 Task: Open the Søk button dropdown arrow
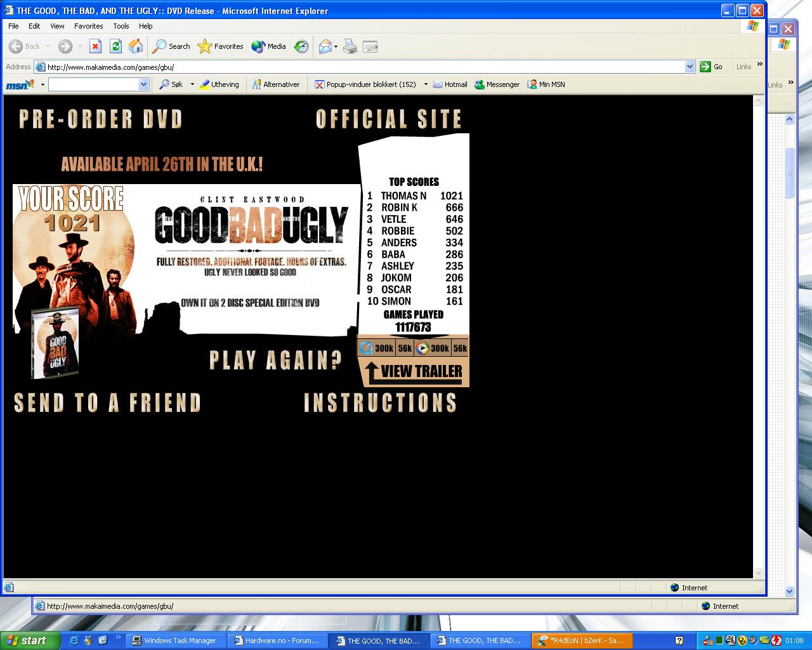click(x=192, y=84)
